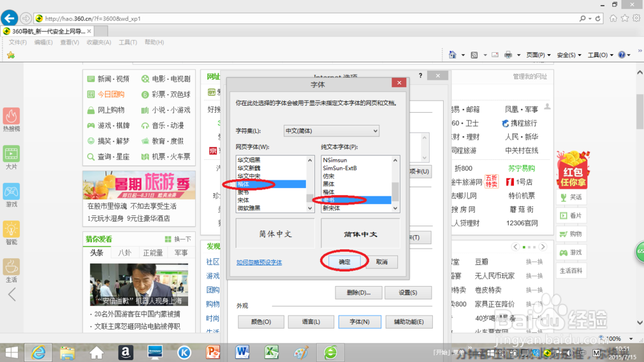Open the 收藏夹(A) menu
Image resolution: width=644 pixels, height=362 pixels.
click(99, 43)
